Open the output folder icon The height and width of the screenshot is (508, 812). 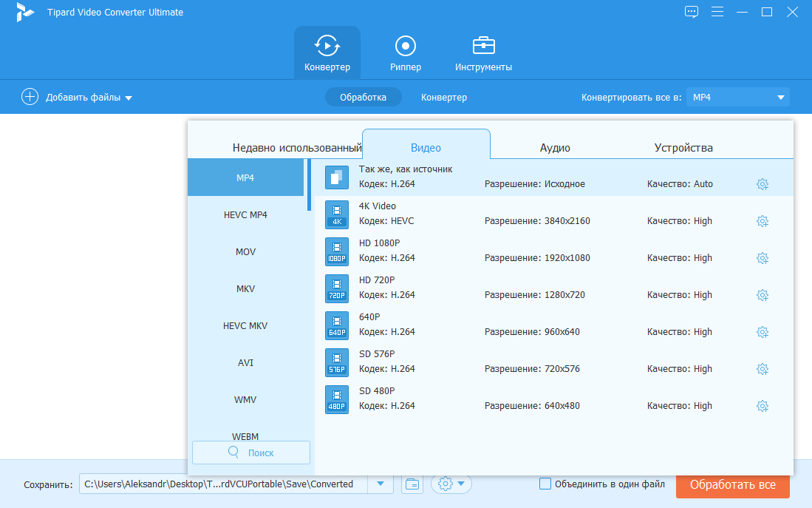click(x=412, y=484)
